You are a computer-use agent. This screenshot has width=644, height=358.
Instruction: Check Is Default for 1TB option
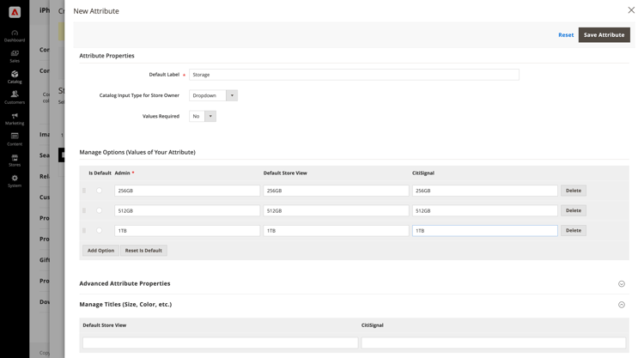click(99, 230)
